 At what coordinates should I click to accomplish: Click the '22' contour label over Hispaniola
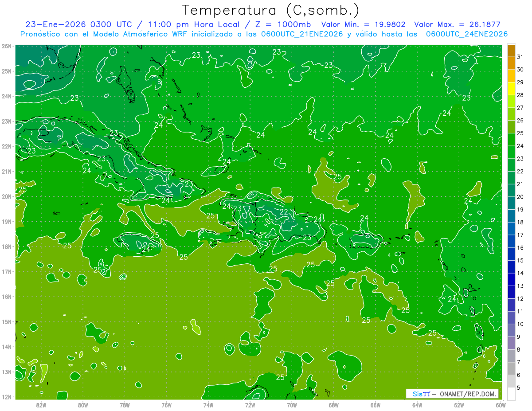pyautogui.click(x=284, y=212)
